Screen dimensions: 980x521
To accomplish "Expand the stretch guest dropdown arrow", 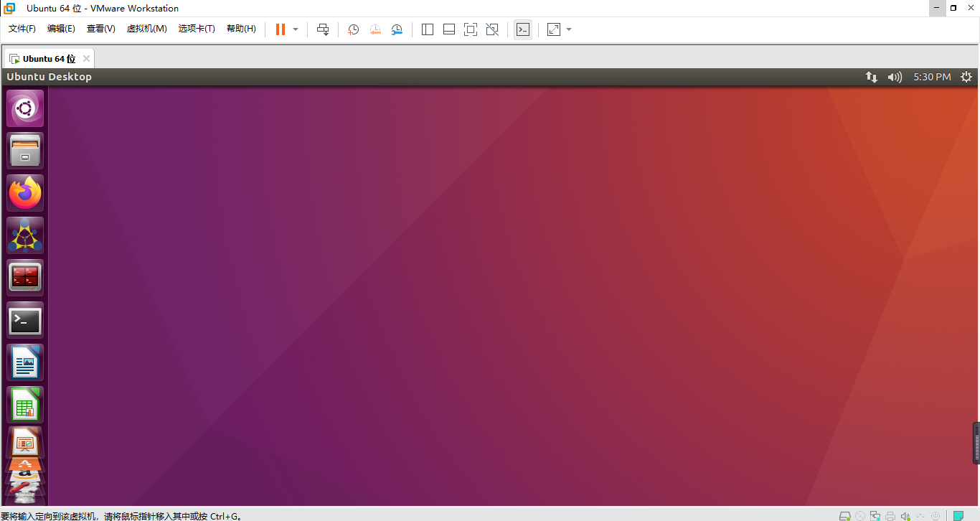I will 569,29.
